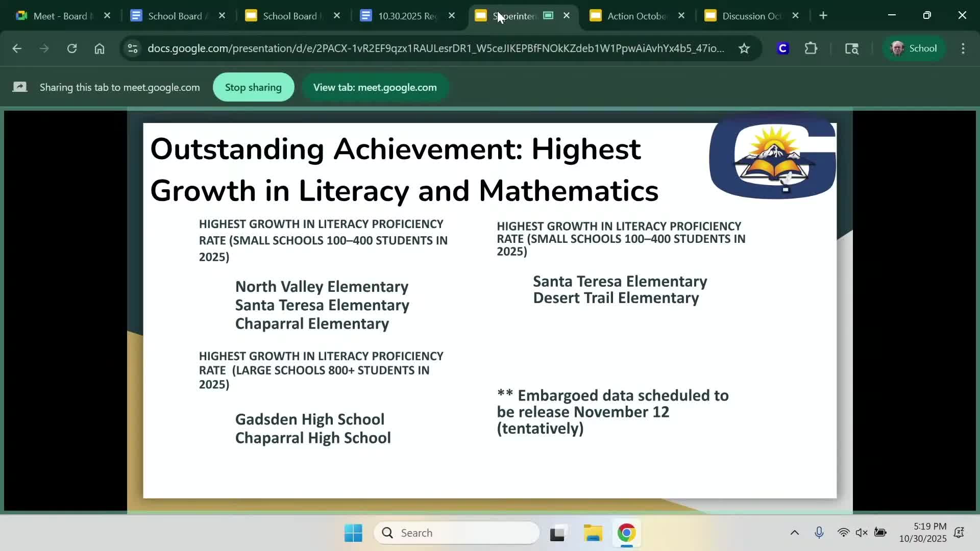980x551 pixels.
Task: Open site info via the tune icon
Action: [x=132, y=48]
